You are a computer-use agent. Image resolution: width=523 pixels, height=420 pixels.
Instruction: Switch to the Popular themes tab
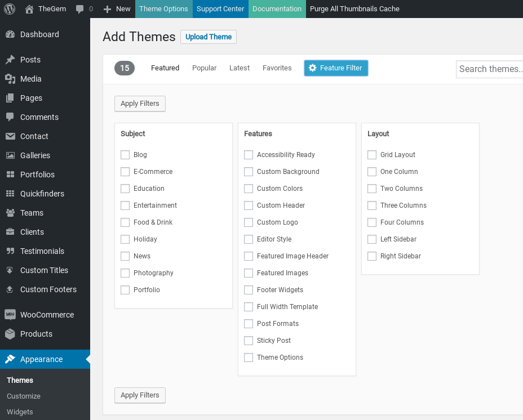(x=204, y=68)
